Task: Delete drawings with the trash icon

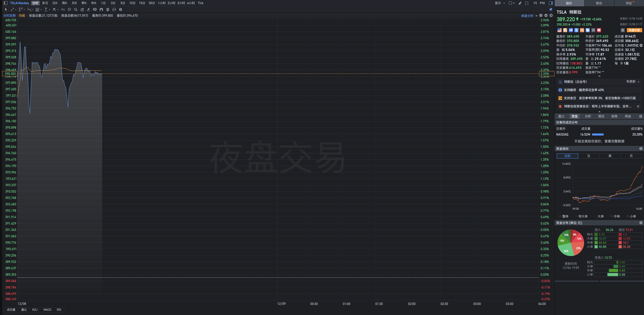Action: 108,9
